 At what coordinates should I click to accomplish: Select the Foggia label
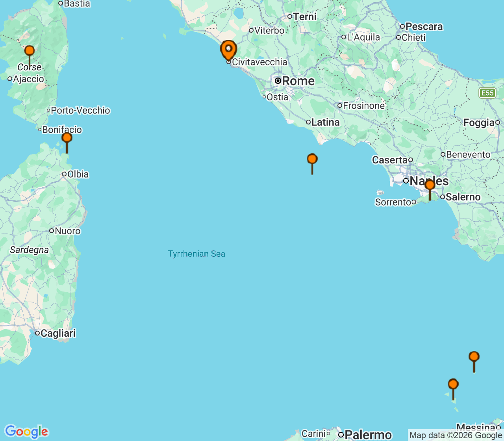click(x=479, y=122)
